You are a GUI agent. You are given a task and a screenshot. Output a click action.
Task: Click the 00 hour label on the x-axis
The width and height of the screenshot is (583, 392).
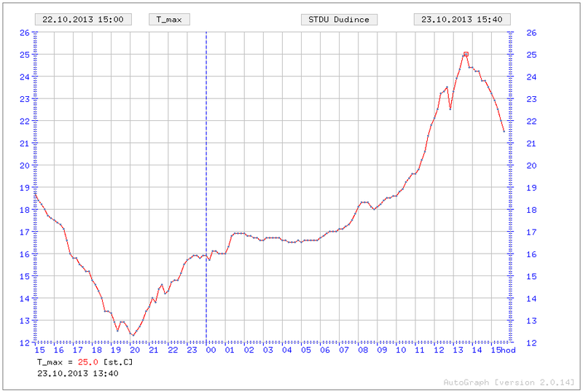tap(211, 350)
